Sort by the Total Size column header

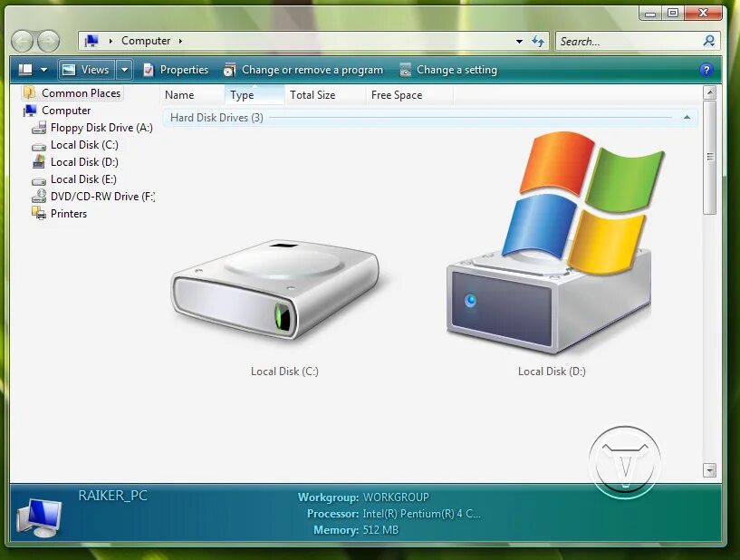click(325, 95)
